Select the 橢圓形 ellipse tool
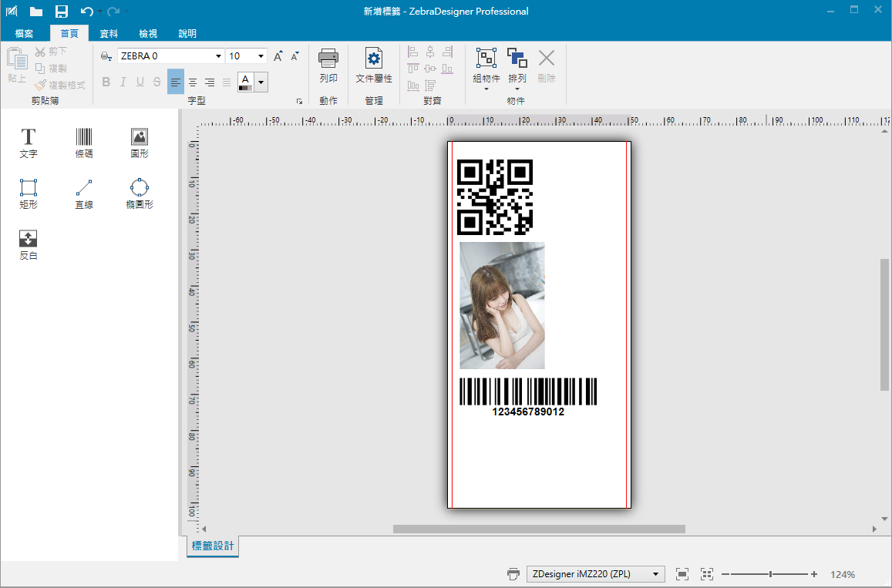This screenshot has height=588, width=892. click(140, 193)
